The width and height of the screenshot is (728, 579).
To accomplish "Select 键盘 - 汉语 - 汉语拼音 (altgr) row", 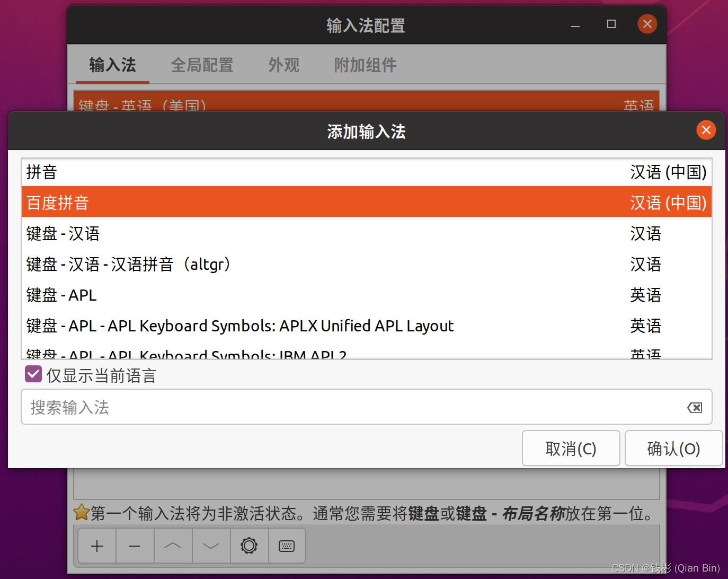I will 367,264.
